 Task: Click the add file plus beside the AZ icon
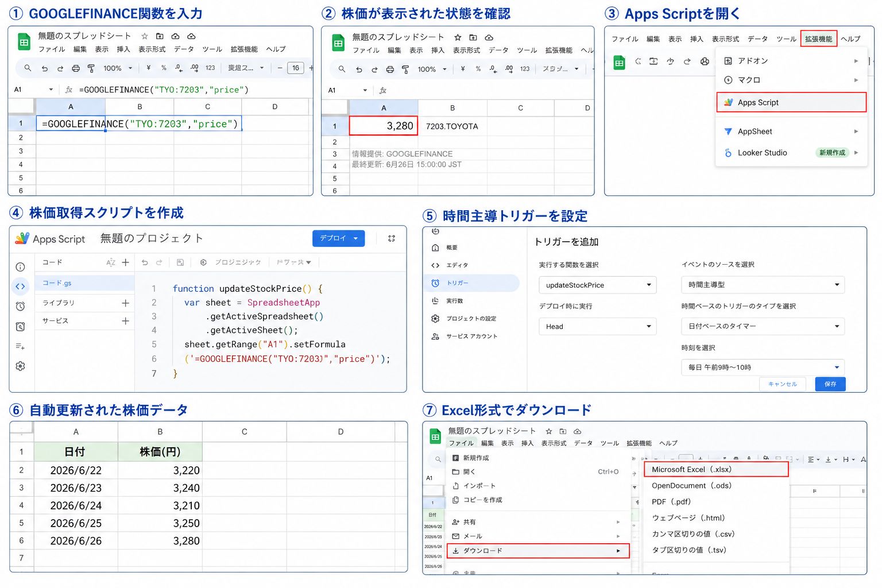[x=125, y=262]
